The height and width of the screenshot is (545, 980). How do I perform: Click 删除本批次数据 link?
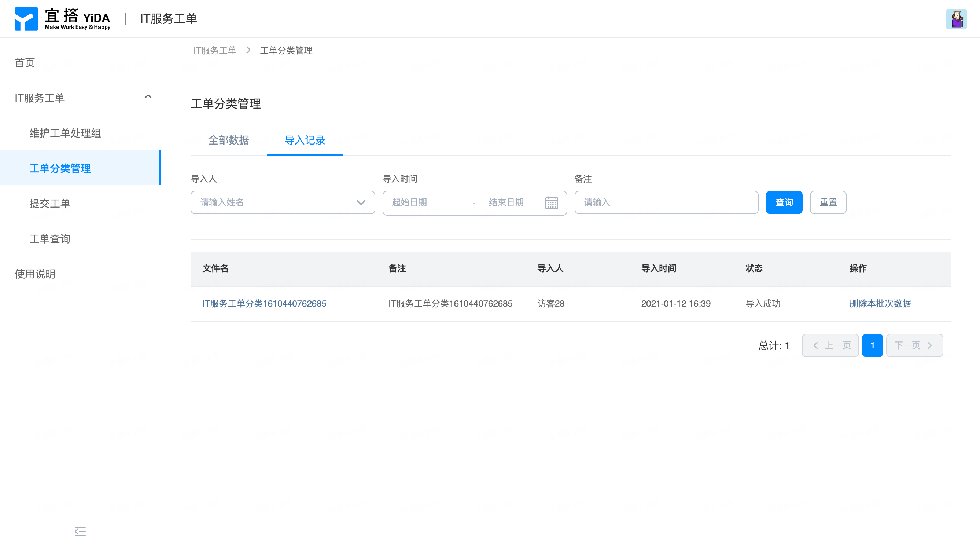880,303
